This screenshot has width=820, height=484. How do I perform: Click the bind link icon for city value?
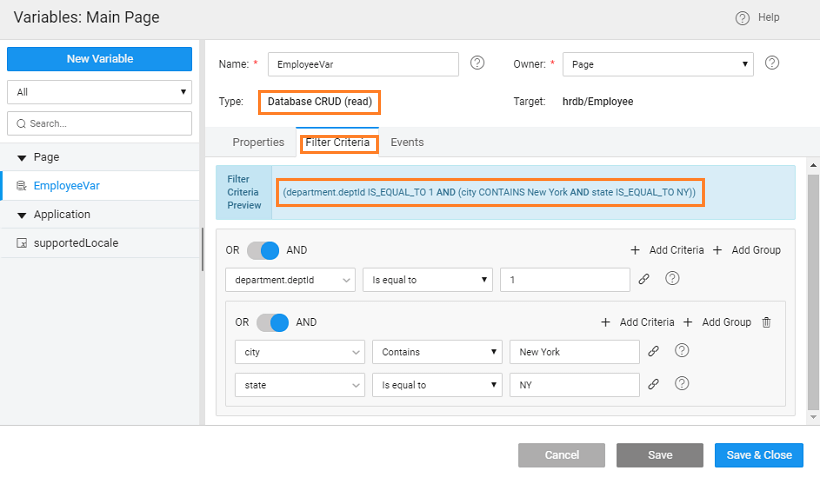pyautogui.click(x=653, y=351)
